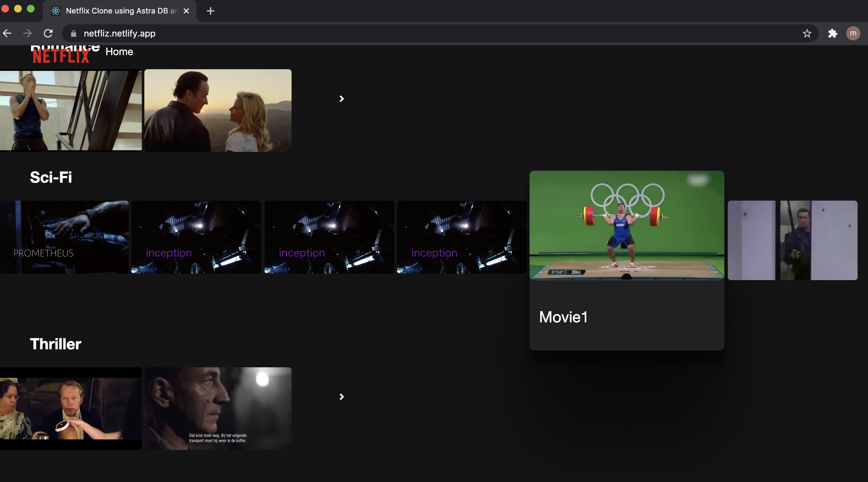Image resolution: width=868 pixels, height=482 pixels.
Task: Click the React favicon on the tab
Action: (56, 11)
